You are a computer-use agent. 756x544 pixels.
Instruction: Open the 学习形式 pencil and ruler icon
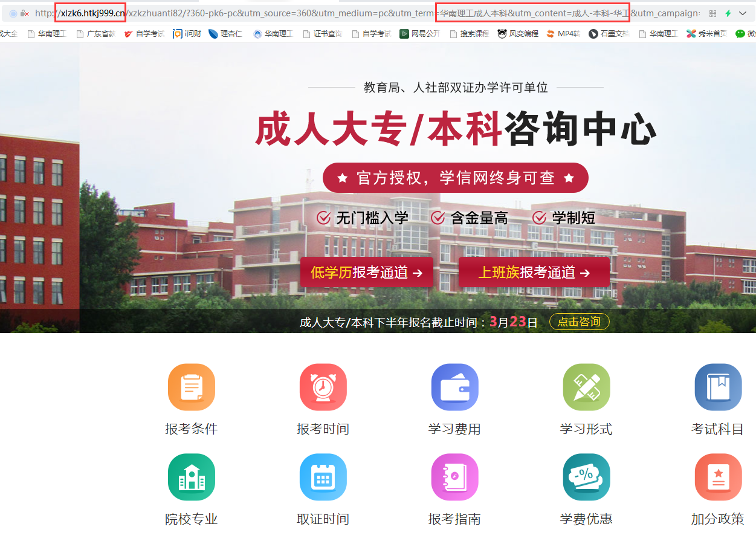pos(586,387)
